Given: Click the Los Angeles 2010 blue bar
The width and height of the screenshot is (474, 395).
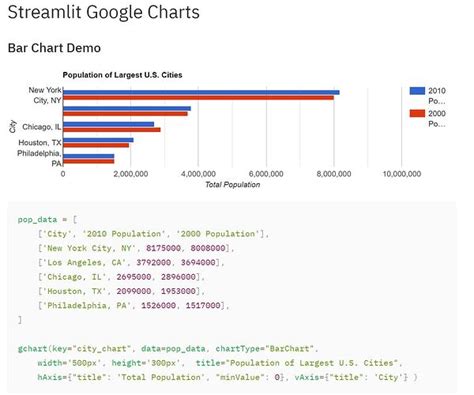Looking at the screenshot, I should click(127, 108).
